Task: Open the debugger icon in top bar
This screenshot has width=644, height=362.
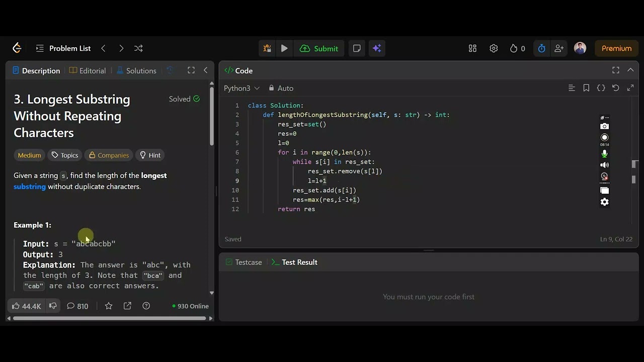Action: [x=267, y=48]
